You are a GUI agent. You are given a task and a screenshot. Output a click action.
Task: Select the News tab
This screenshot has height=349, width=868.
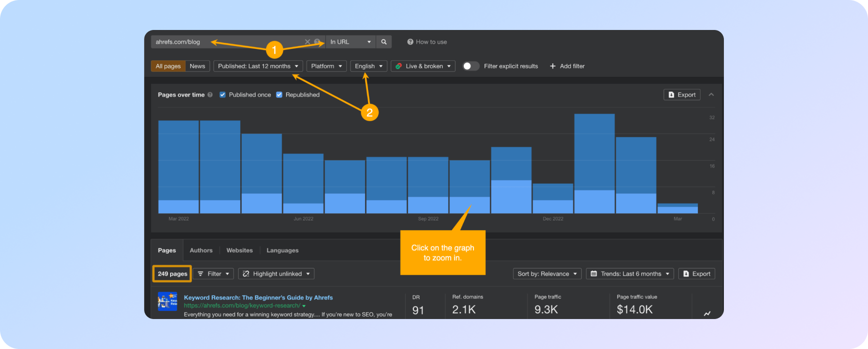197,66
